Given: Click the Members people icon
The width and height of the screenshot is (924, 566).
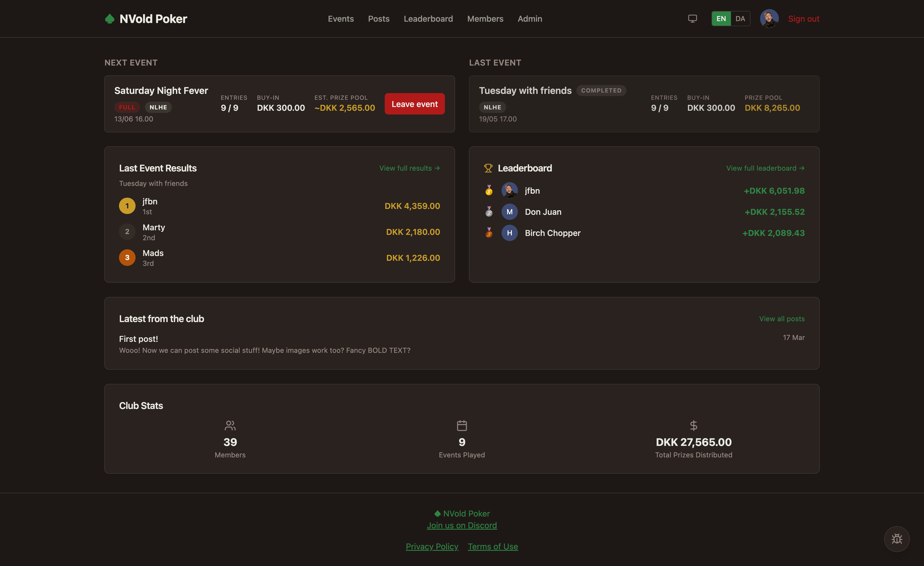Looking at the screenshot, I should click(230, 425).
